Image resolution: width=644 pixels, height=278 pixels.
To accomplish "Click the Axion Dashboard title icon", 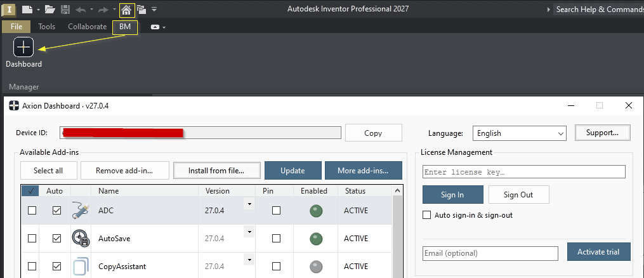I will pyautogui.click(x=14, y=105).
